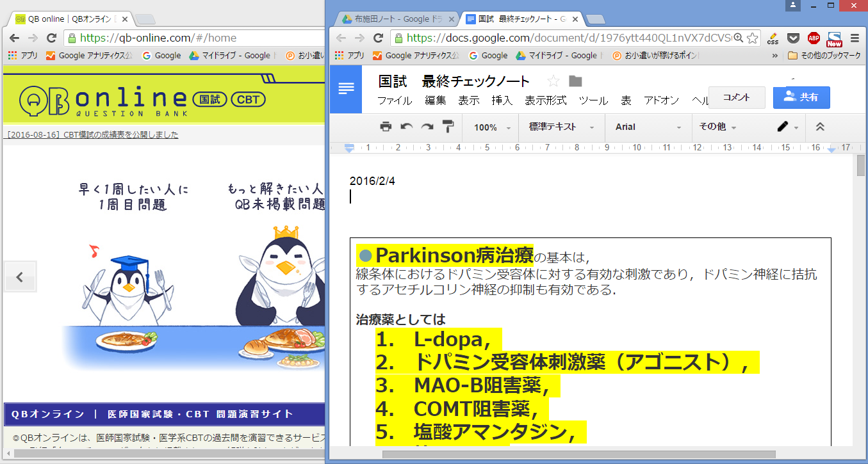Click the zoom magnifier icon in address bar
The height and width of the screenshot is (464, 868).
pos(738,38)
